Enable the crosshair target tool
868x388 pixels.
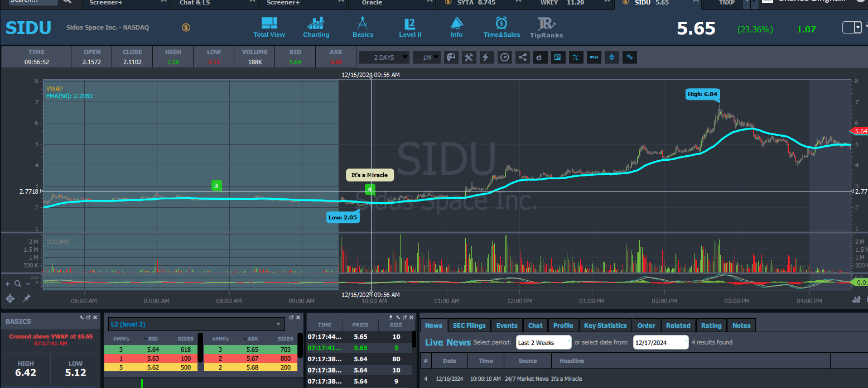point(9,299)
